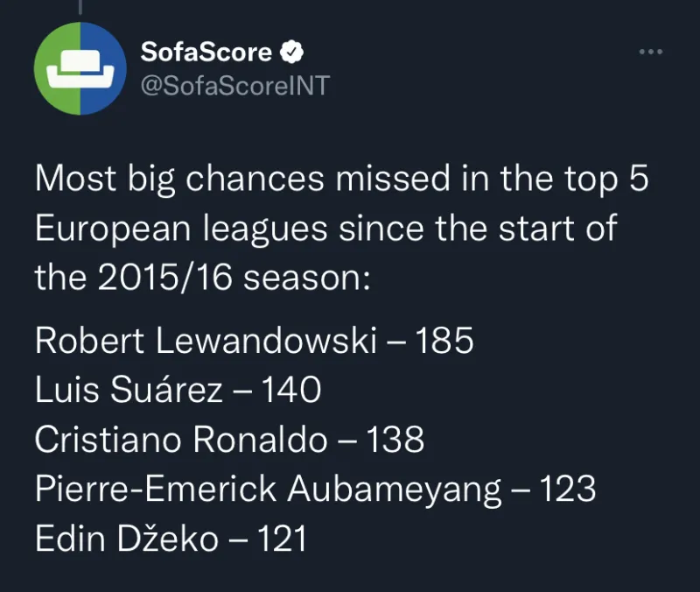
Task: Select the Cristiano Ronaldo name text
Action: pyautogui.click(x=181, y=440)
